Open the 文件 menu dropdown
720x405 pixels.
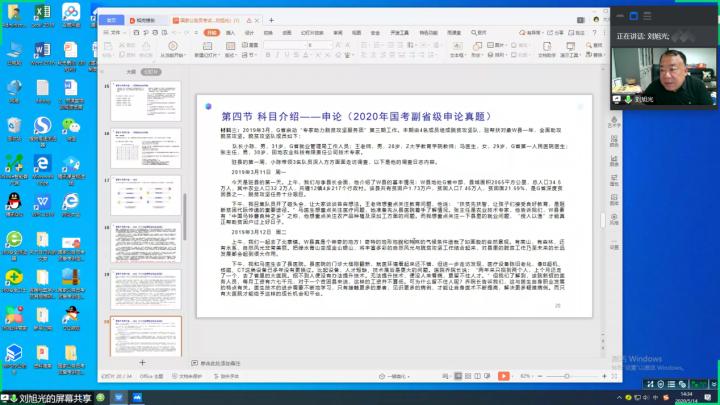[x=115, y=32]
